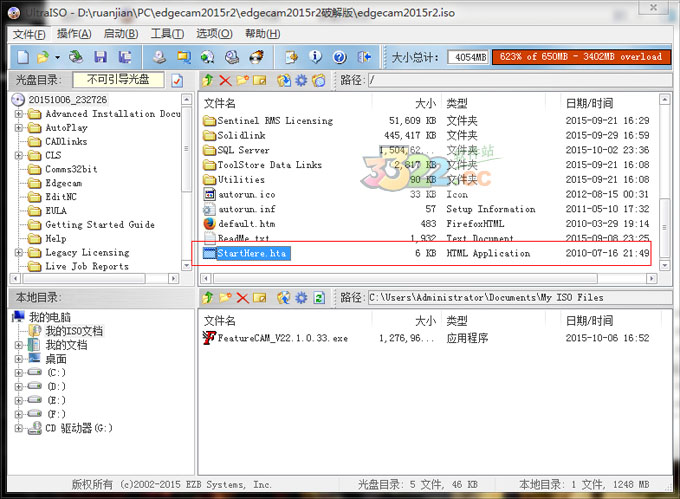Screen dimensions: 680x499
Task: Click Add to image icon in local toolbar
Action: 284,298
